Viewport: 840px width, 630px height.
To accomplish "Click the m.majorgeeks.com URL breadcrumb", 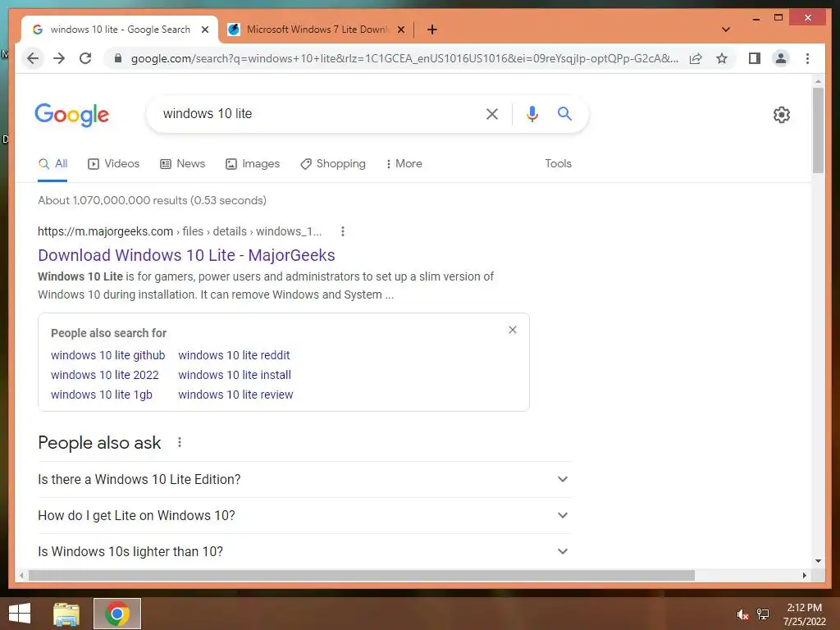I will pos(180,231).
